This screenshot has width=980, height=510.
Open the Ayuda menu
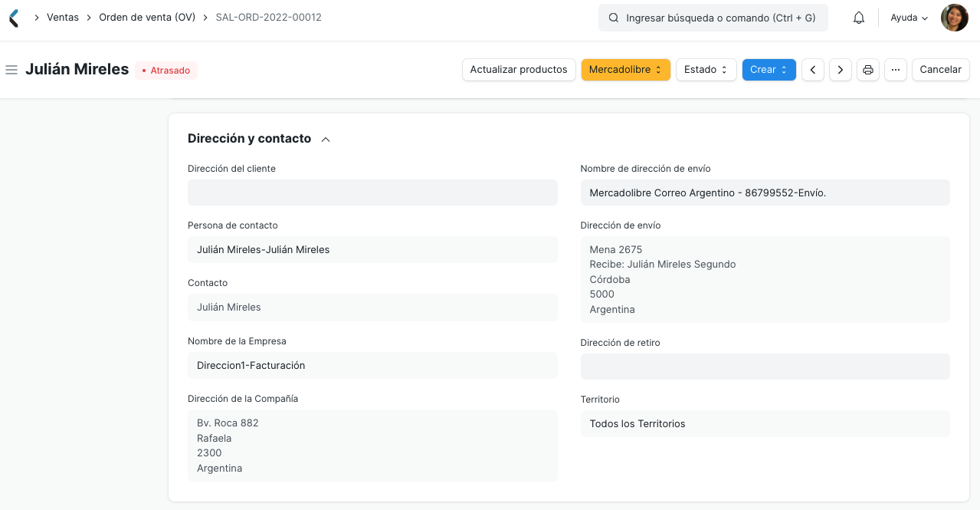907,17
